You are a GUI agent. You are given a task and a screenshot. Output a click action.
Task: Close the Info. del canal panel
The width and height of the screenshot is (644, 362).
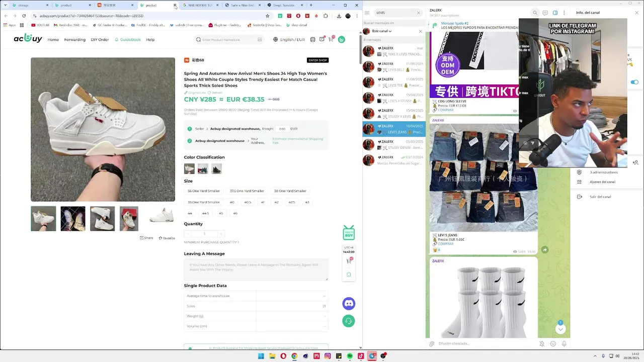636,13
